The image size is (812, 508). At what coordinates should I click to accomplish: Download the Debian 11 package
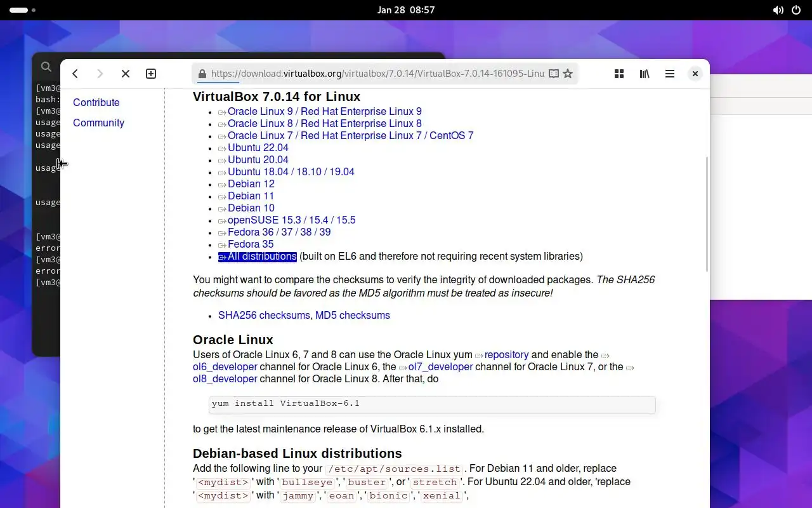click(x=251, y=196)
